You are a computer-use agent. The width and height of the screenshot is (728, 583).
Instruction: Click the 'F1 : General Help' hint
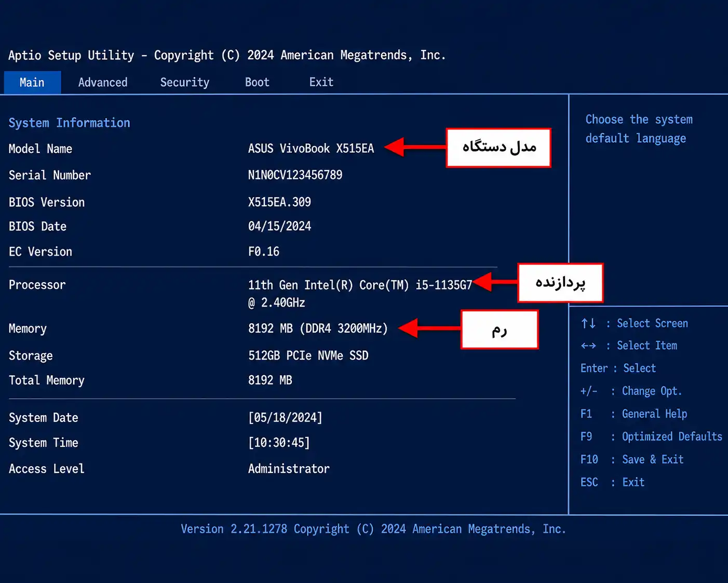(x=634, y=414)
